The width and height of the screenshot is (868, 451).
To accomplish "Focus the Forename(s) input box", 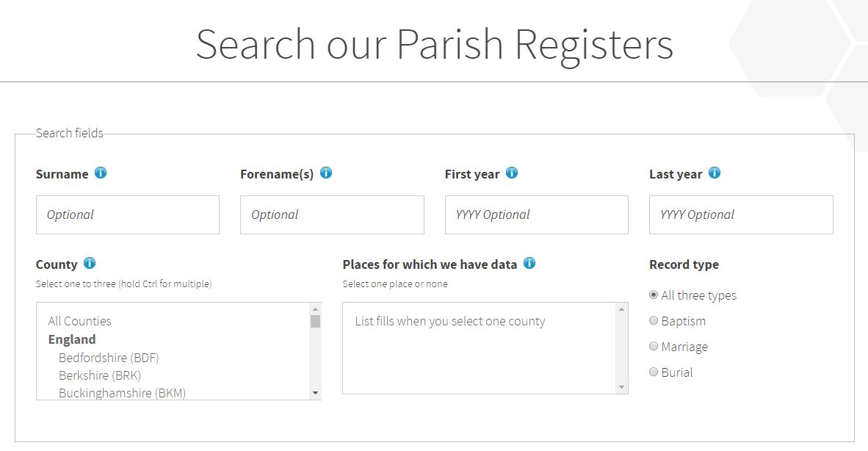I will coord(332,214).
